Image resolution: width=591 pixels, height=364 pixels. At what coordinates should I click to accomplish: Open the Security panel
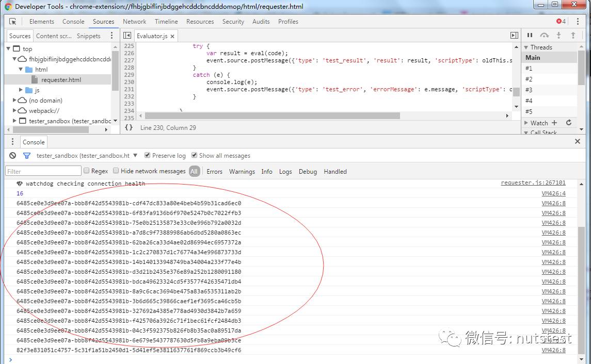click(233, 22)
